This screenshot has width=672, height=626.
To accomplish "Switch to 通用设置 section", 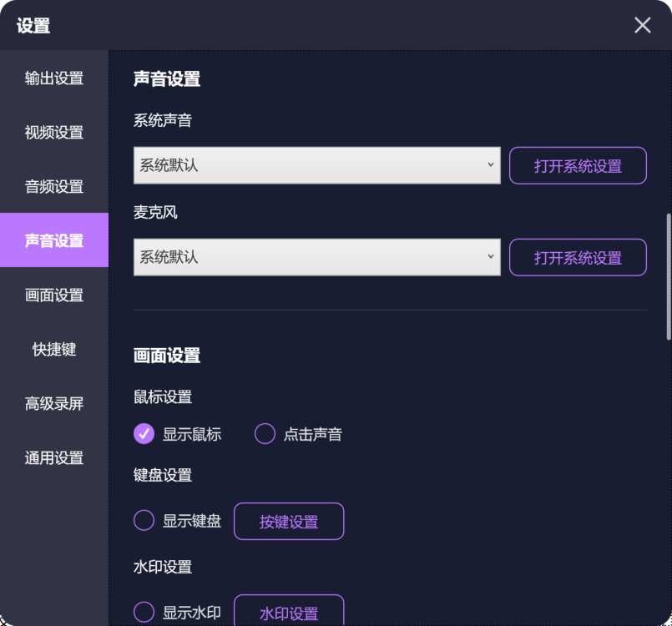I will point(53,457).
